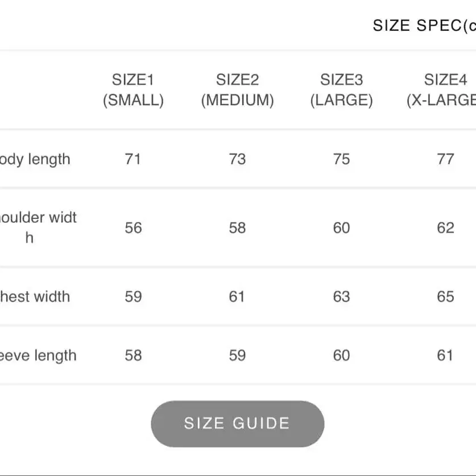Screen dimensions: 476x476
Task: Select the SIZE3 (LARGE) column header
Action: (342, 90)
